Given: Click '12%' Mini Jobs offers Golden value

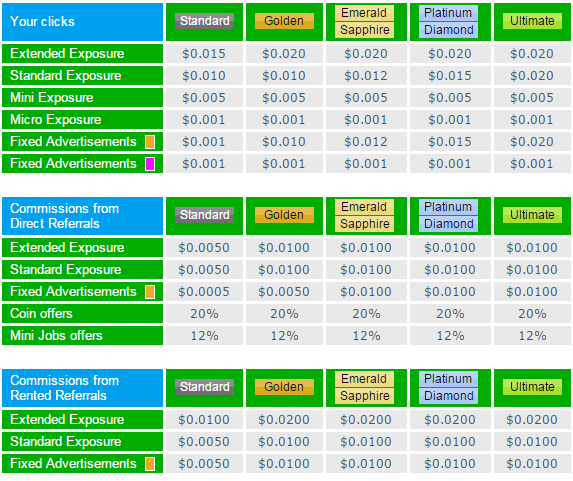Looking at the screenshot, I should click(284, 336).
